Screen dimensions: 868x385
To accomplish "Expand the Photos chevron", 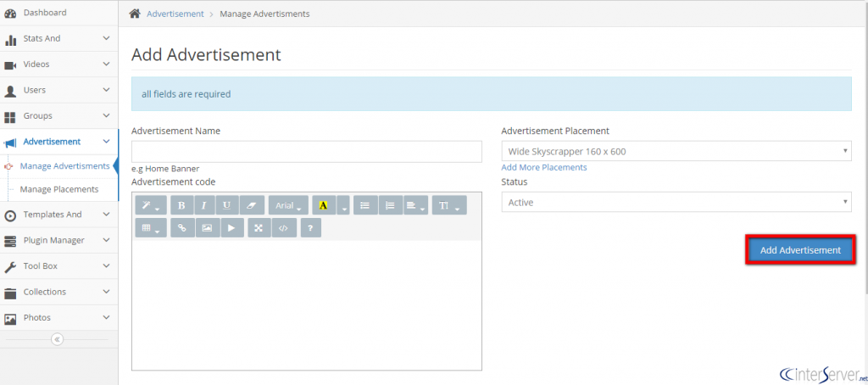I will pos(106,317).
